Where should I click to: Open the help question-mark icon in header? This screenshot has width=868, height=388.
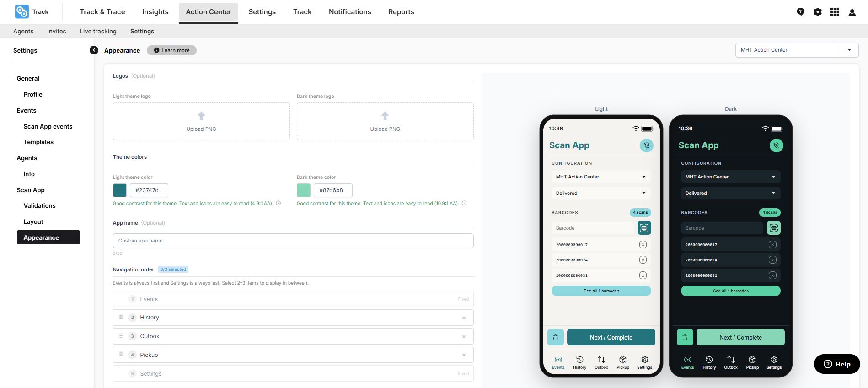[x=800, y=12]
